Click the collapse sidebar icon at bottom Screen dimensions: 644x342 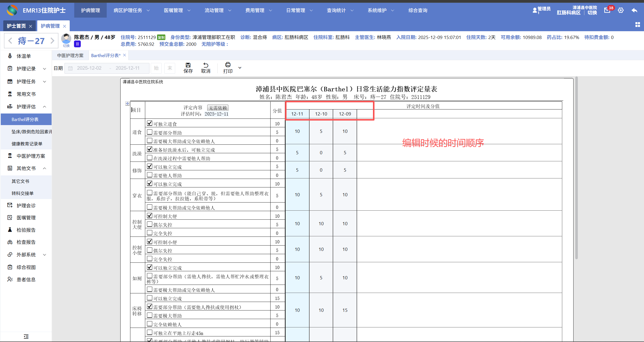(x=26, y=336)
